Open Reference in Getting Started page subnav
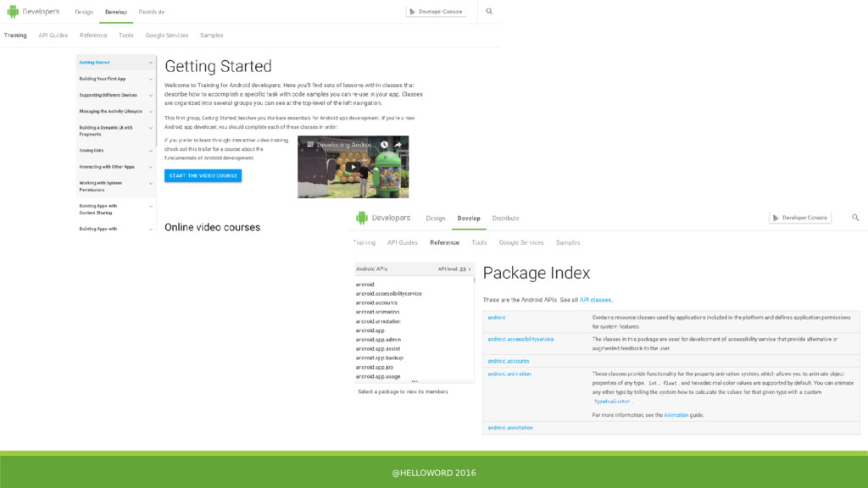Image resolution: width=868 pixels, height=488 pixels. tap(93, 36)
